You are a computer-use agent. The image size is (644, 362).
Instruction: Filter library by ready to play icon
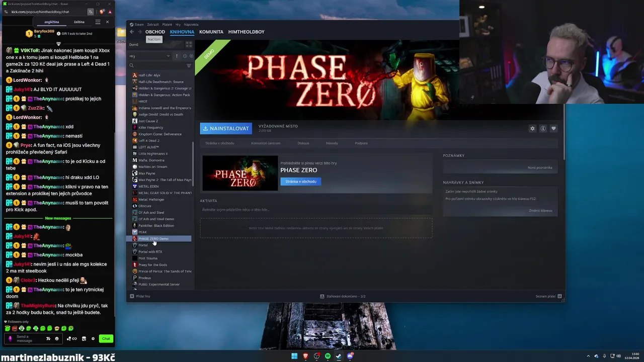pos(191,56)
